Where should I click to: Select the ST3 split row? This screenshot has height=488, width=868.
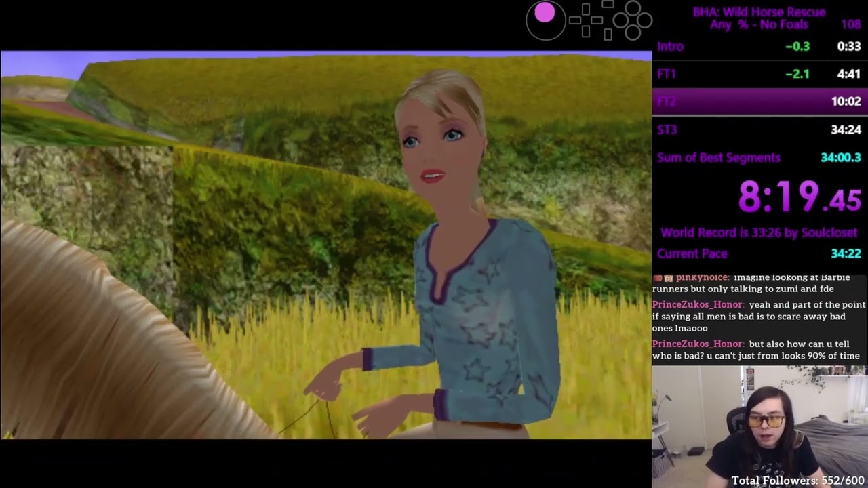759,129
